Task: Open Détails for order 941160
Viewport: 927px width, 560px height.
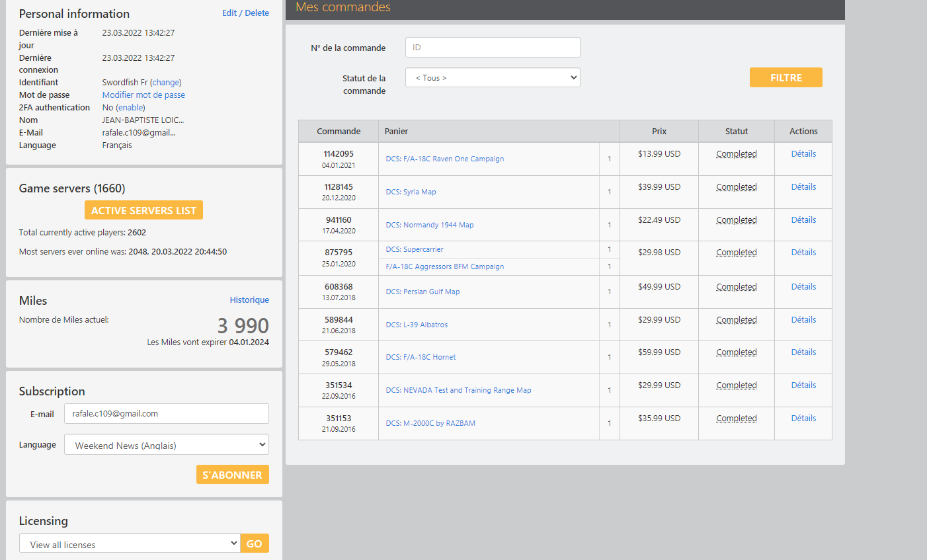Action: pyautogui.click(x=803, y=220)
